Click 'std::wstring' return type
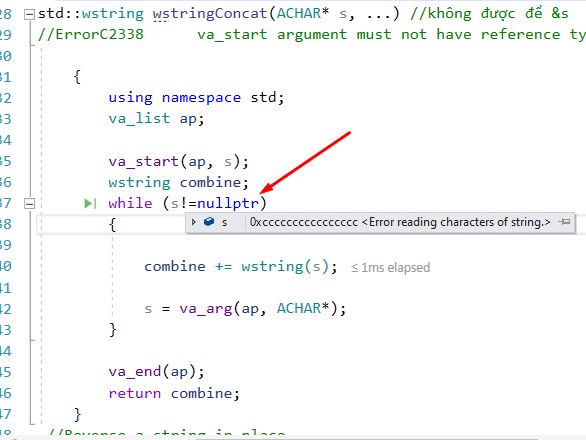The image size is (586, 440). pos(91,14)
